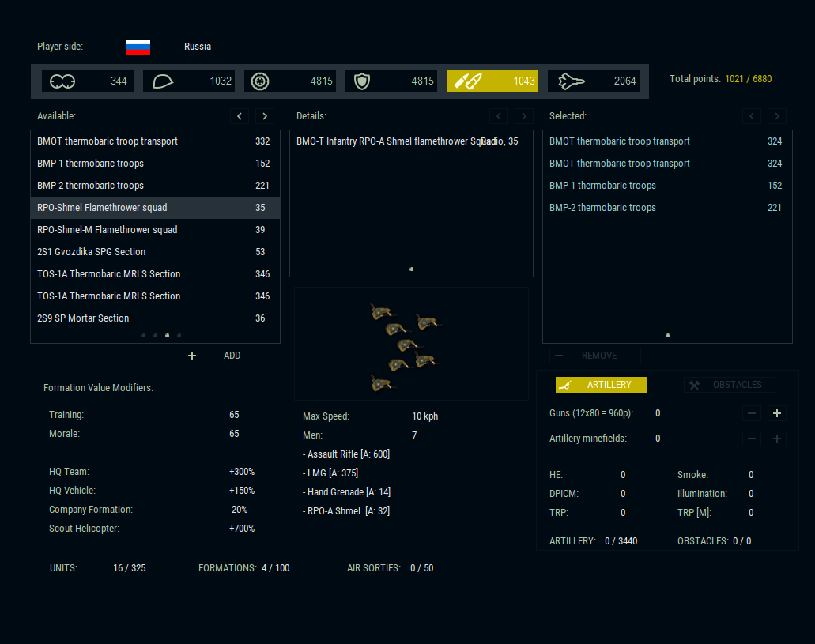The width and height of the screenshot is (815, 644).
Task: Decrease the Guns count with minus
Action: (752, 413)
